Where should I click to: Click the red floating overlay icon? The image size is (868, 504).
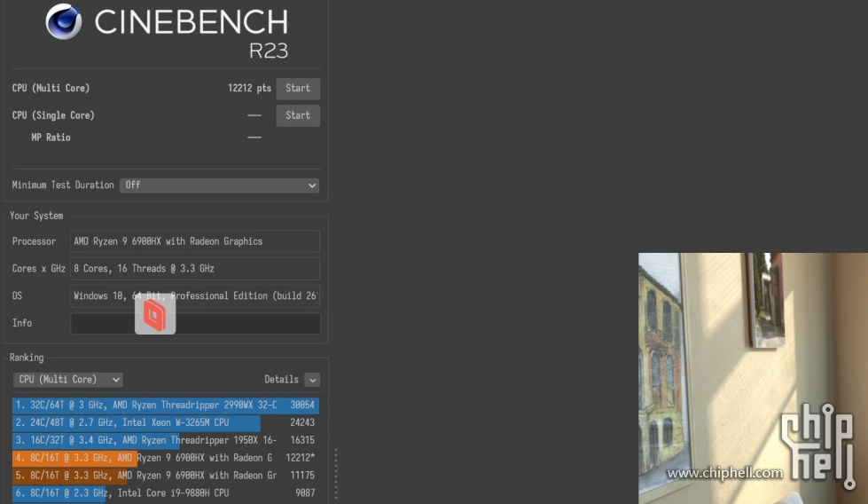coord(155,314)
